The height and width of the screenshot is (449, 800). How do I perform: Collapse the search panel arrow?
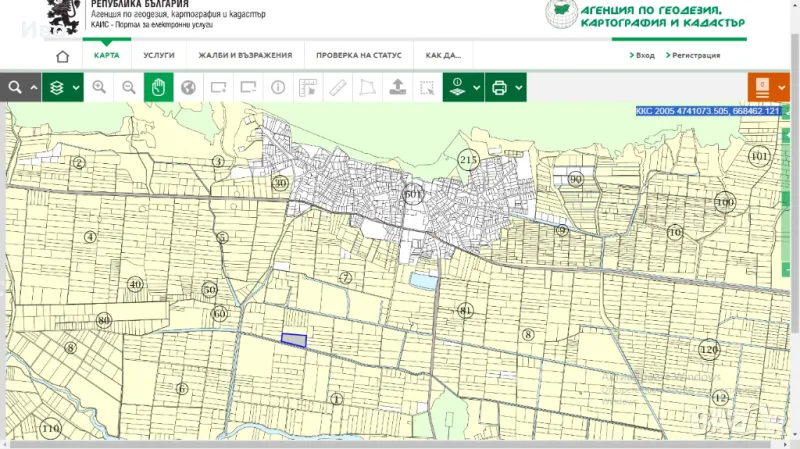pyautogui.click(x=34, y=88)
